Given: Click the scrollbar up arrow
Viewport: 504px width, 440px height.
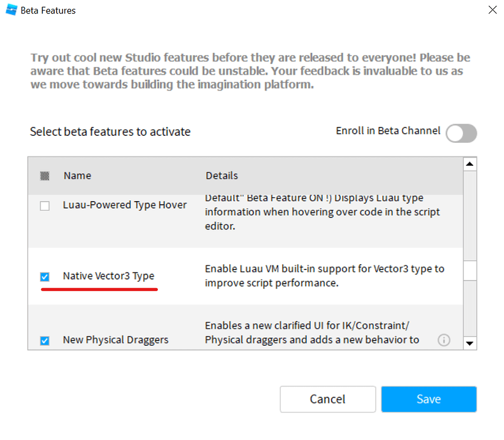Looking at the screenshot, I should [470, 164].
